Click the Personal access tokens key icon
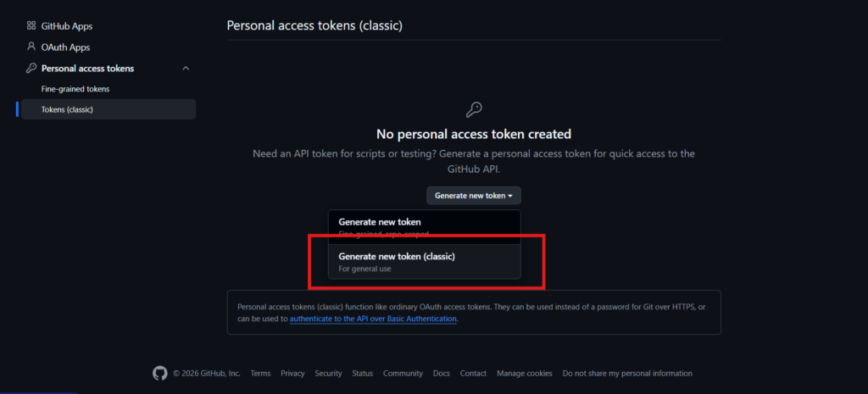The width and height of the screenshot is (868, 394). tap(31, 68)
